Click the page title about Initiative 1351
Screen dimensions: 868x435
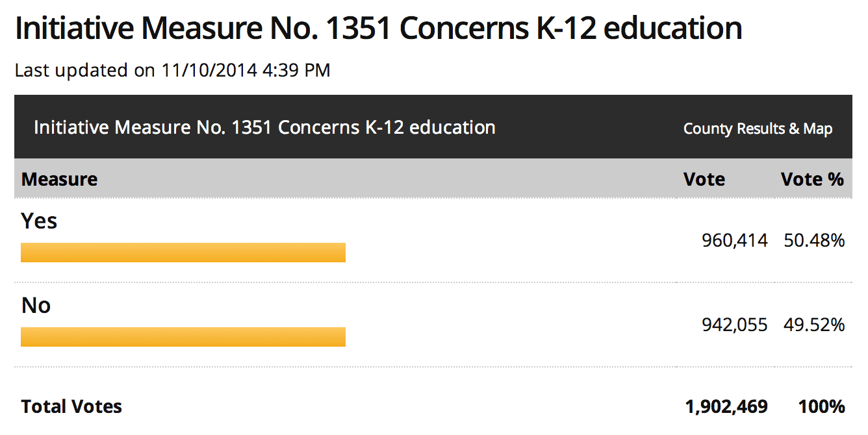[379, 29]
